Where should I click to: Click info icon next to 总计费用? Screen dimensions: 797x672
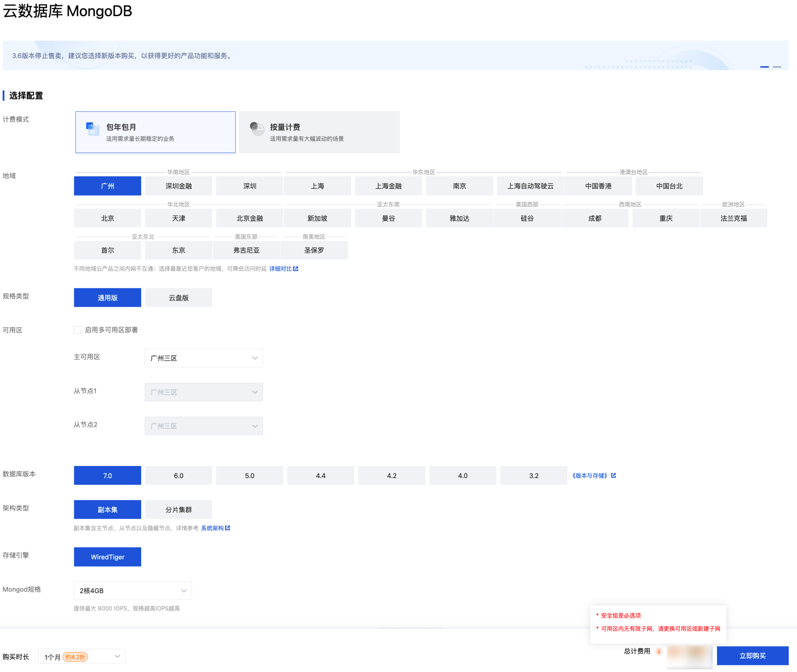tap(659, 652)
